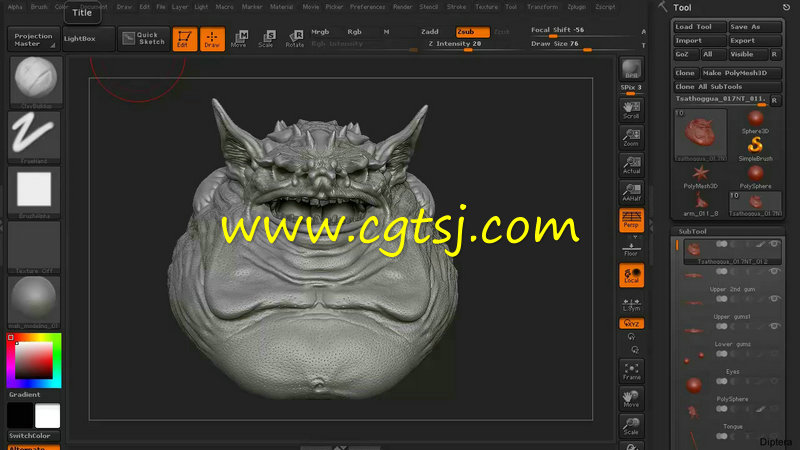
Task: Hide the Tsathoggua subtool with eye icon
Action: point(774,244)
